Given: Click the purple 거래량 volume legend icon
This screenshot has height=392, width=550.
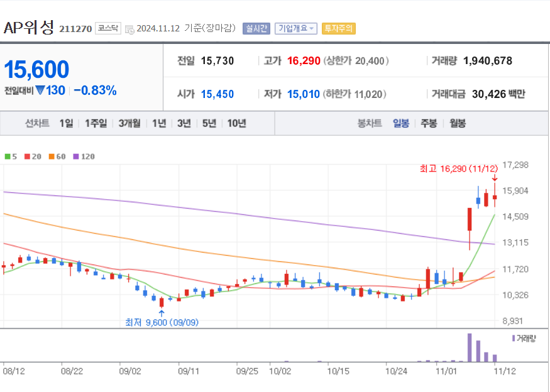Looking at the screenshot, I should point(514,338).
